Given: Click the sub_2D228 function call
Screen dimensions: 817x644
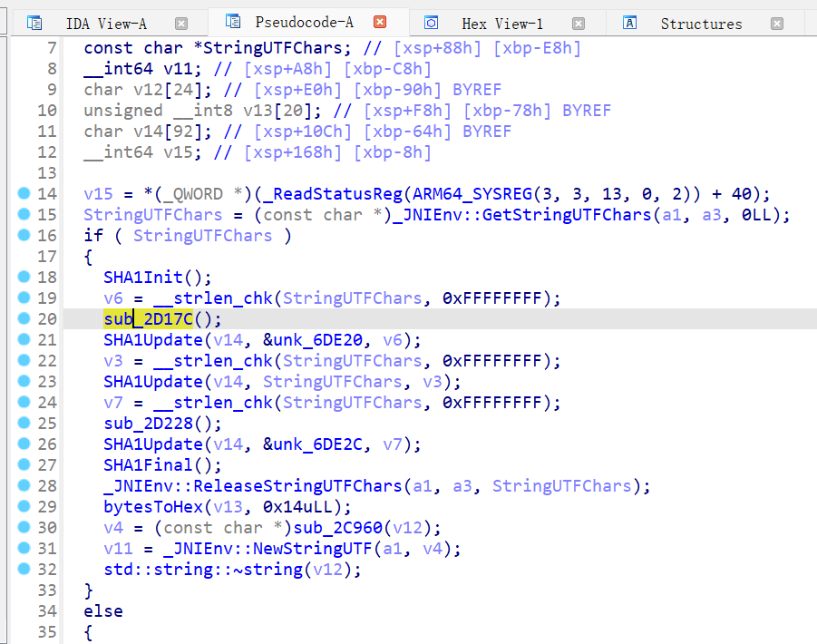Looking at the screenshot, I should coord(149,423).
